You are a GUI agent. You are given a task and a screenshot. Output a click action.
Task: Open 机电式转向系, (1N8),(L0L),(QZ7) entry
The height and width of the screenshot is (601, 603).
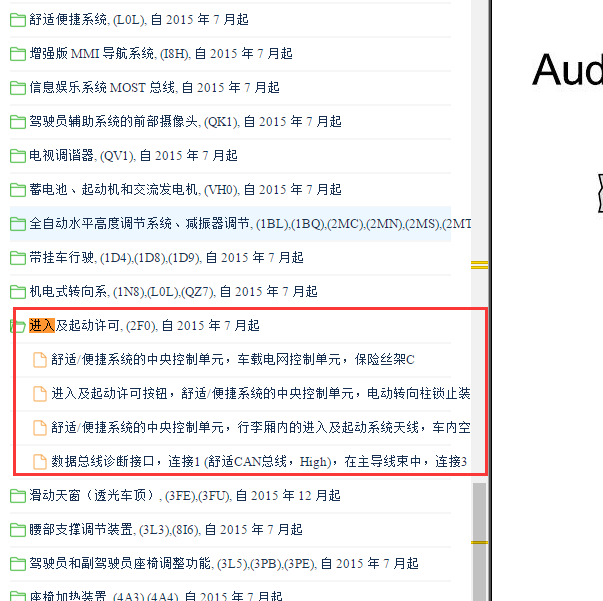(x=173, y=291)
